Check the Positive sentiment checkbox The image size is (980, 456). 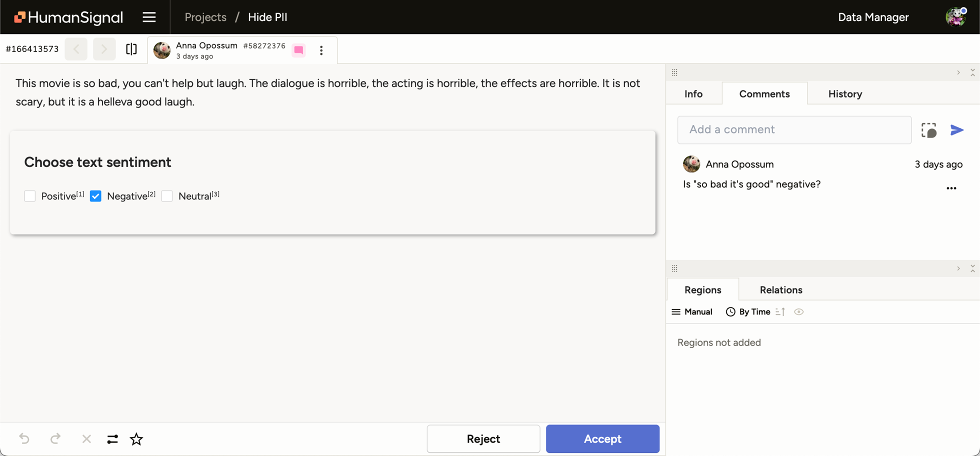pos(30,196)
